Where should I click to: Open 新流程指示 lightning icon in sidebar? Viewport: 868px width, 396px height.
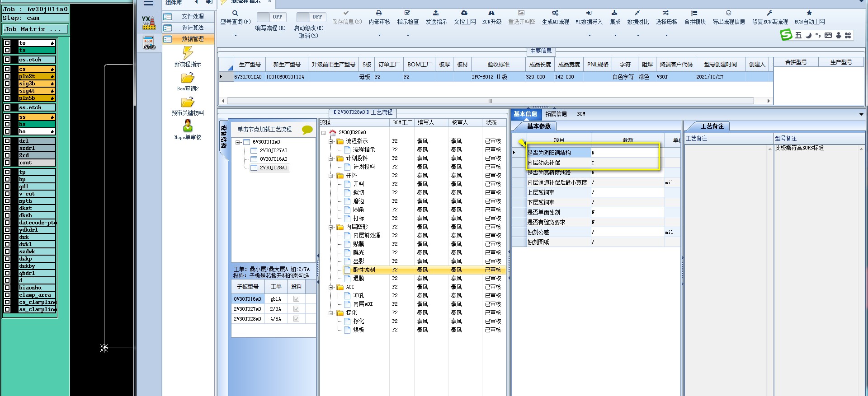[x=188, y=53]
